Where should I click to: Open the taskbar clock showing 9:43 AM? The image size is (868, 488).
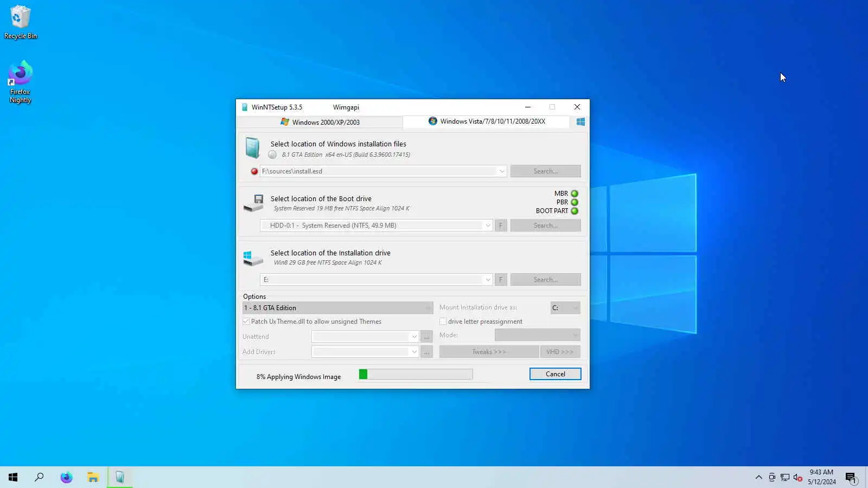[x=821, y=477]
